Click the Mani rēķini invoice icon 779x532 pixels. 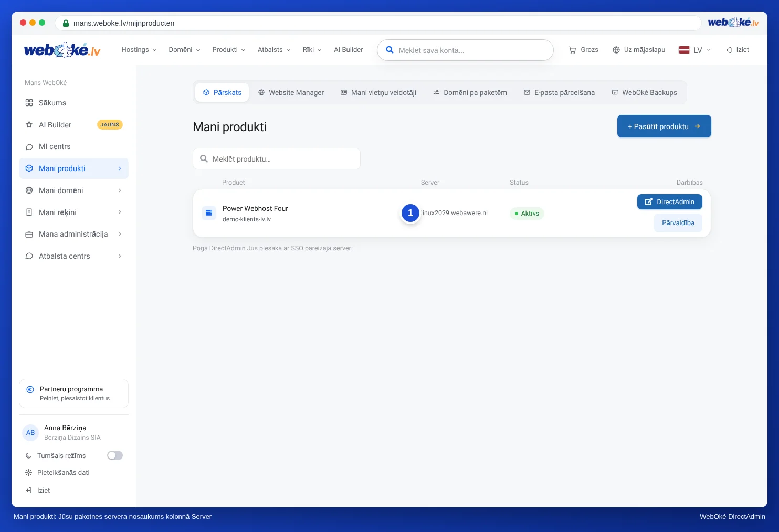pos(29,212)
